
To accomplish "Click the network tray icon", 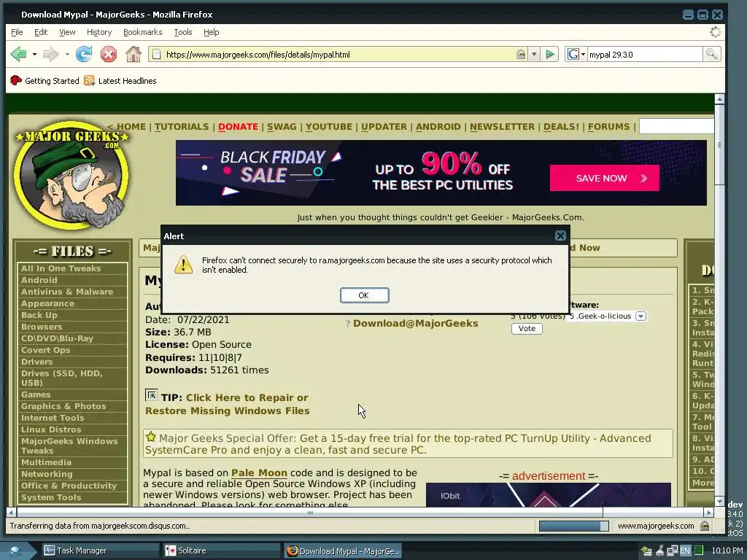I will pos(672,551).
